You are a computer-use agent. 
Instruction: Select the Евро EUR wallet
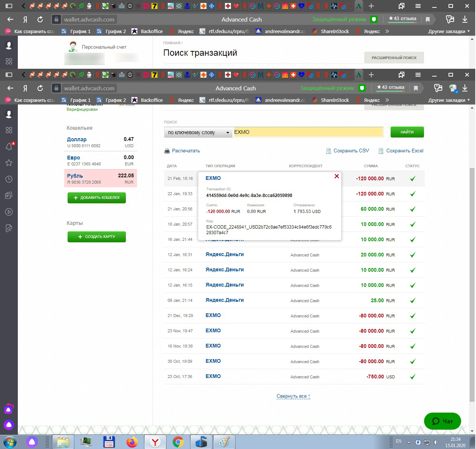(x=101, y=160)
